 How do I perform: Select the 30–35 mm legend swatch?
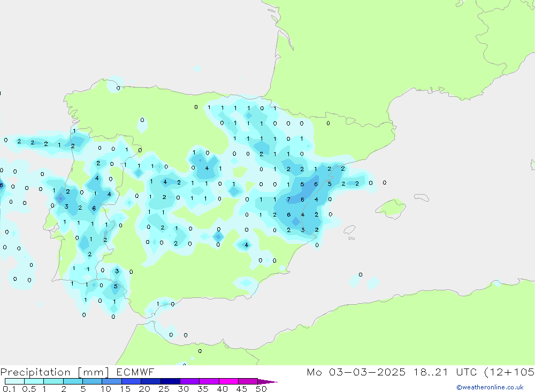pos(189,381)
